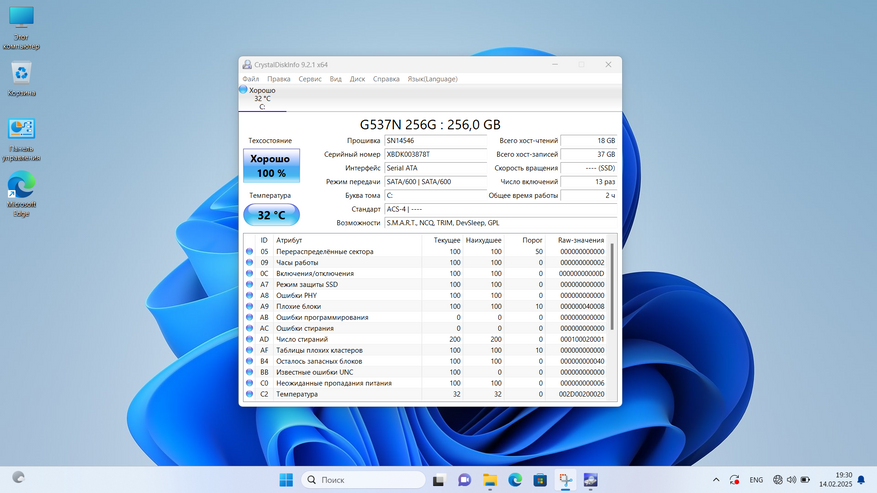The height and width of the screenshot is (493, 877).
Task: Click the Хорошо 100 % health status button
Action: click(271, 166)
